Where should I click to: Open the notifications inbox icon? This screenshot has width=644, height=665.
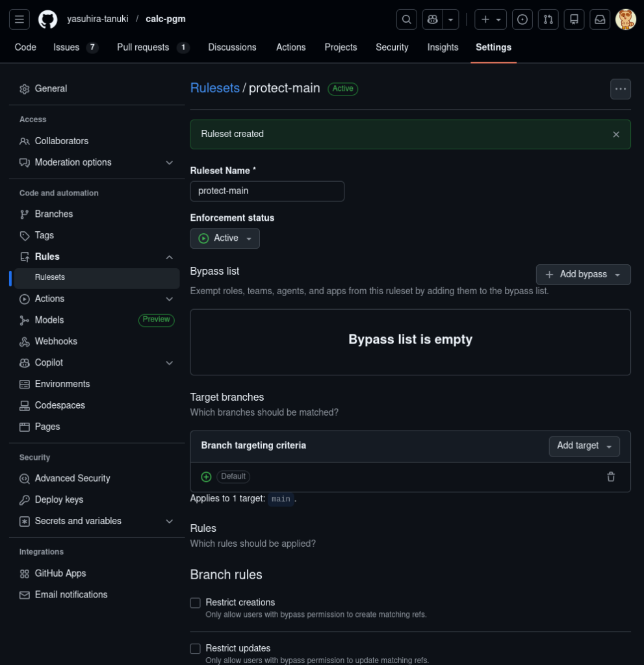[x=600, y=19]
